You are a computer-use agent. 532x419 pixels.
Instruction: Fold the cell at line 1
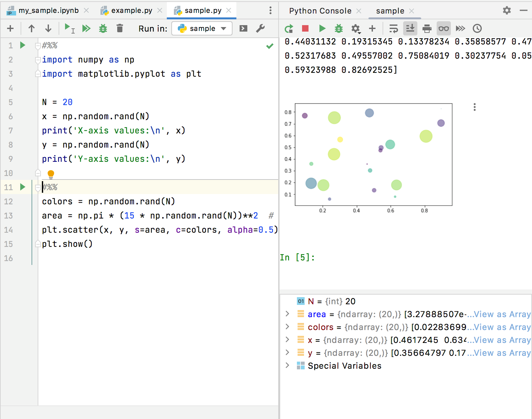38,46
